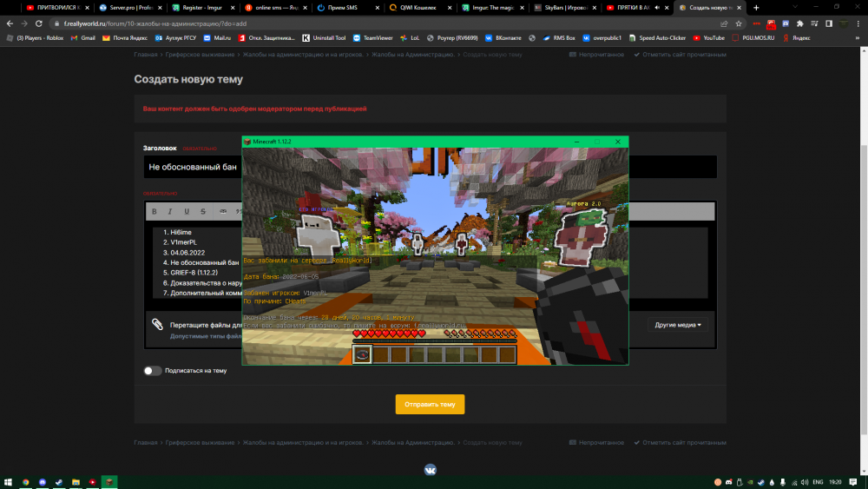The height and width of the screenshot is (489, 868).
Task: Apply underline formatting in the editor
Action: 187,212
